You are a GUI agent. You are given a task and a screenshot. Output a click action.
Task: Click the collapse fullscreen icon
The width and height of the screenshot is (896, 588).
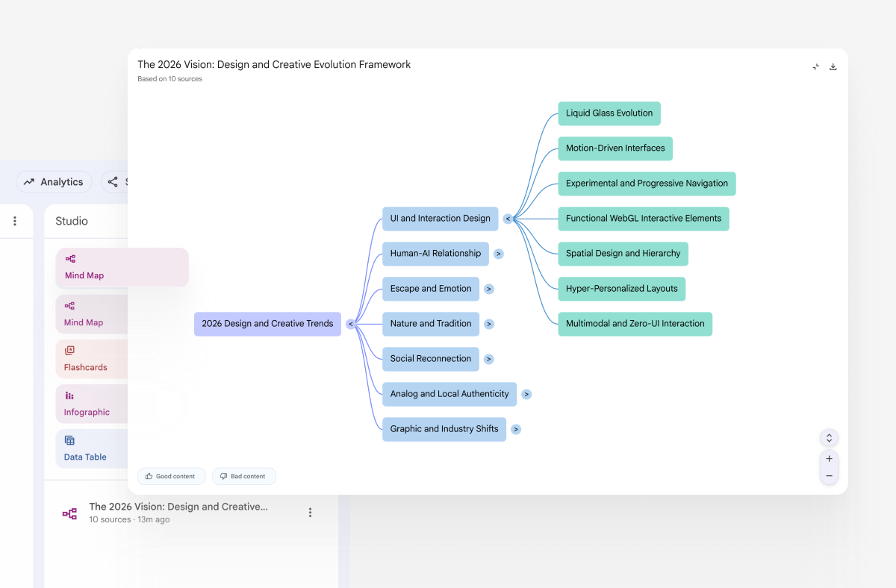pyautogui.click(x=816, y=66)
